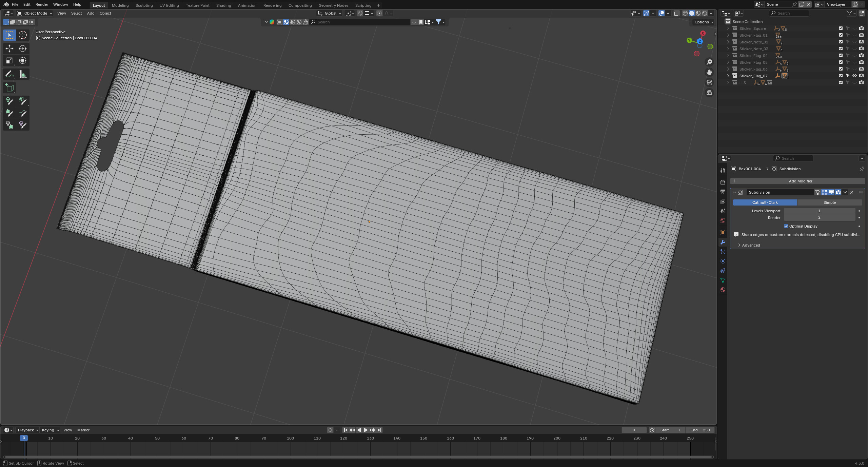
Task: Open the Playback dropdown in timeline
Action: [x=28, y=430]
